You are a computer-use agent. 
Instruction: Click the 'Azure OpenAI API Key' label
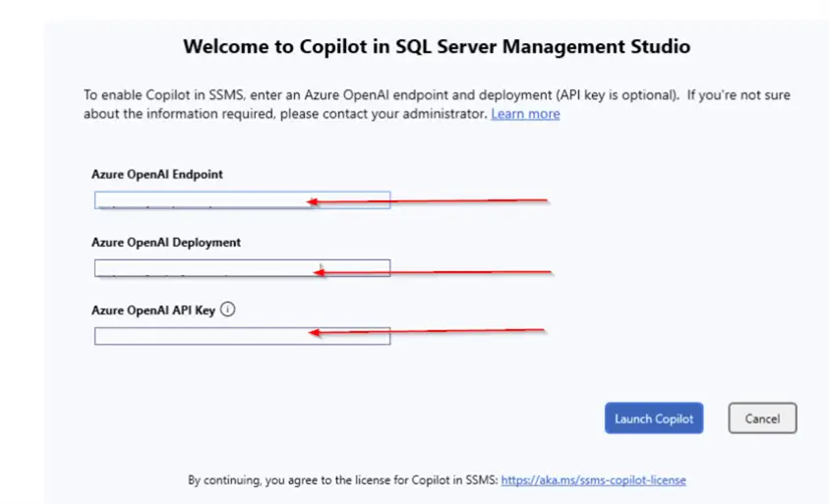click(x=153, y=310)
